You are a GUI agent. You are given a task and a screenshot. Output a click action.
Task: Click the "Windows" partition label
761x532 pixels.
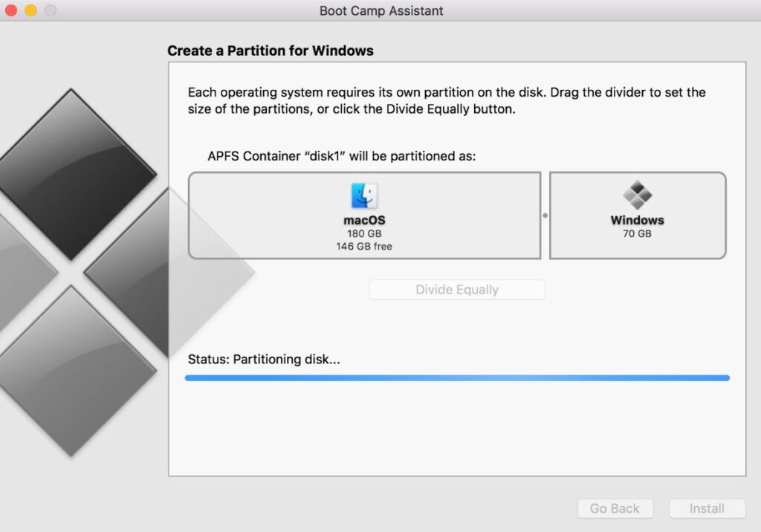point(637,221)
